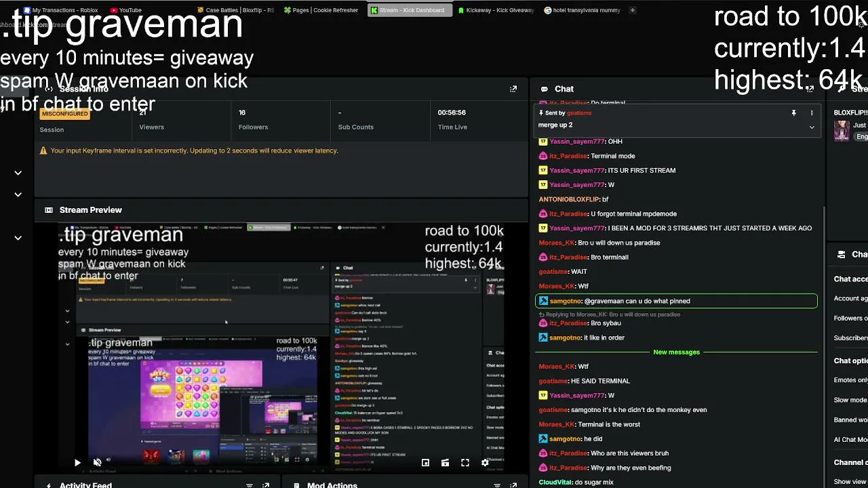Click 'Who are this viewers bruh' message

[630, 453]
